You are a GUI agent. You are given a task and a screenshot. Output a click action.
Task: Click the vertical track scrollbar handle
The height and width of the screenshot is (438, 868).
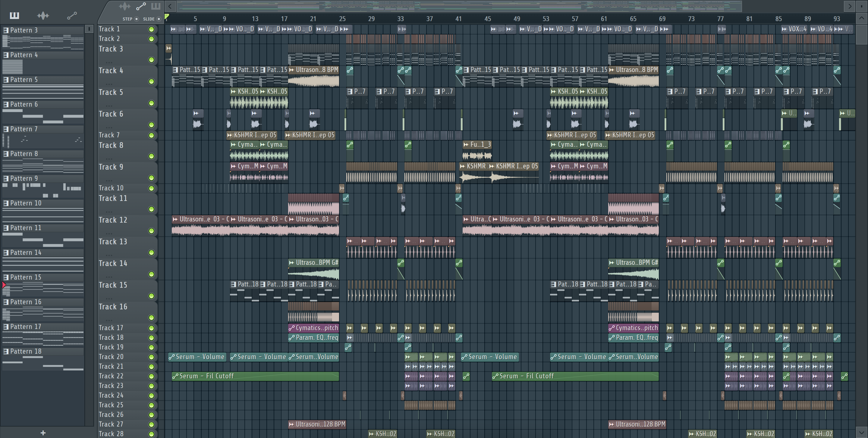pos(862,34)
